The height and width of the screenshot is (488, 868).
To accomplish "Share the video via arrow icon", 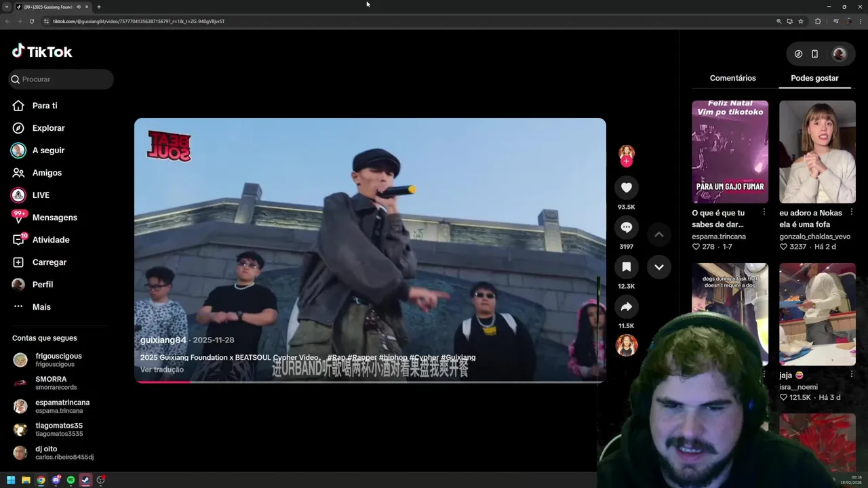I will (x=626, y=307).
